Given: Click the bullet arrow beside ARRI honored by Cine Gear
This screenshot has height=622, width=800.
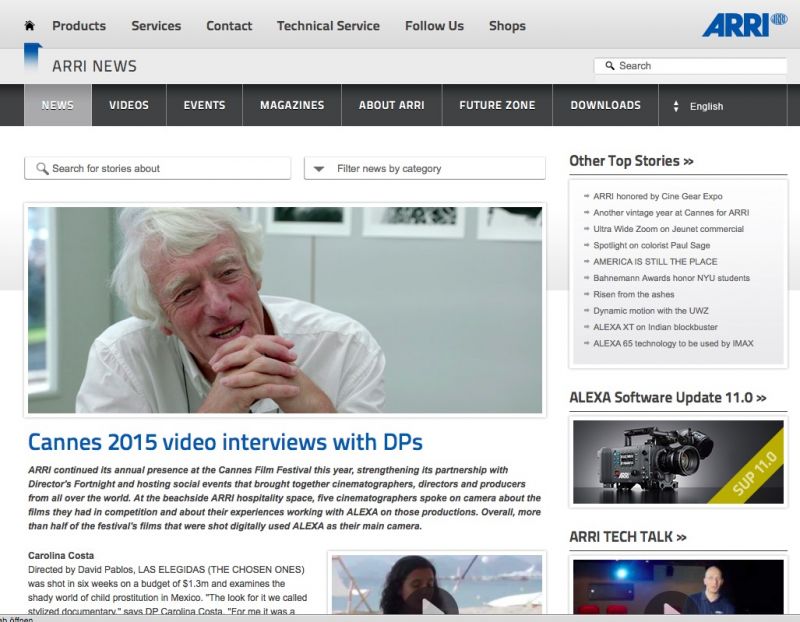Looking at the screenshot, I should coord(586,196).
